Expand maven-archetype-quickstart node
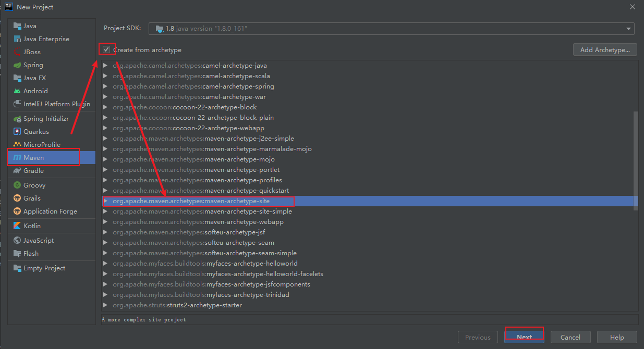Image resolution: width=644 pixels, height=349 pixels. 105,191
